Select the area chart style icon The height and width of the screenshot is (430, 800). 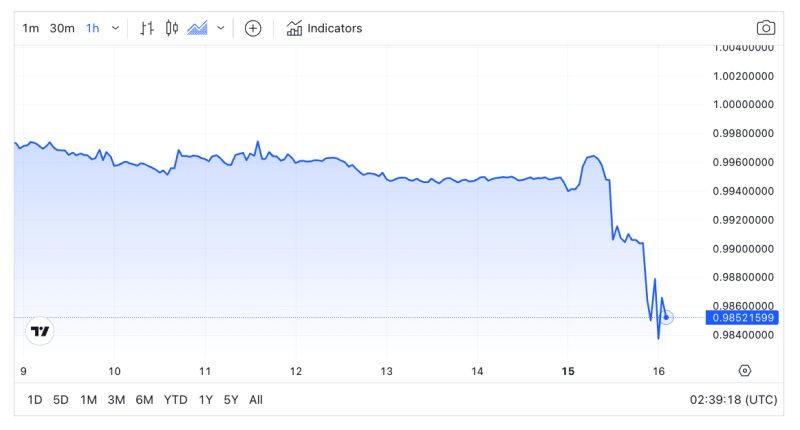(x=197, y=28)
